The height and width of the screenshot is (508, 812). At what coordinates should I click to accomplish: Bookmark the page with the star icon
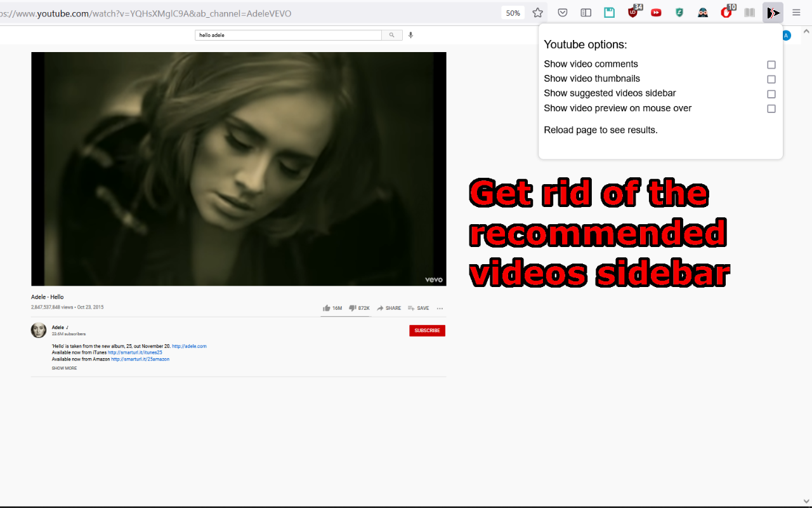(x=537, y=12)
